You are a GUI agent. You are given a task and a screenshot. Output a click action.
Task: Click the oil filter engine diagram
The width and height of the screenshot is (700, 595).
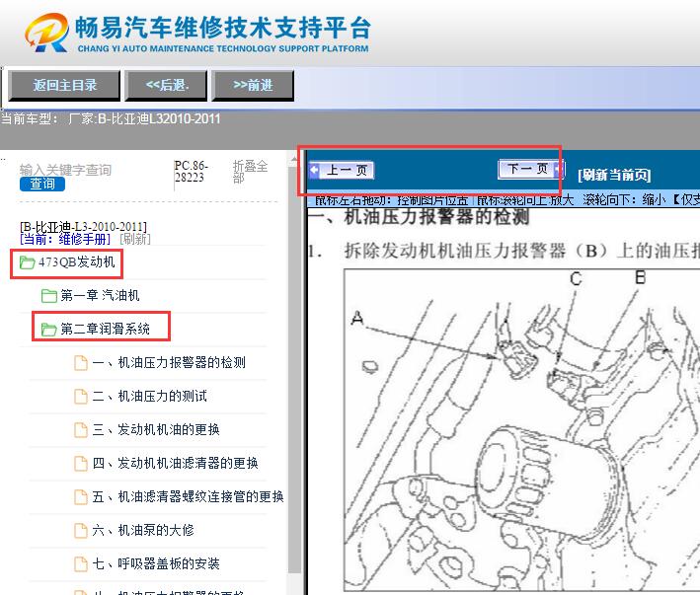(x=521, y=430)
